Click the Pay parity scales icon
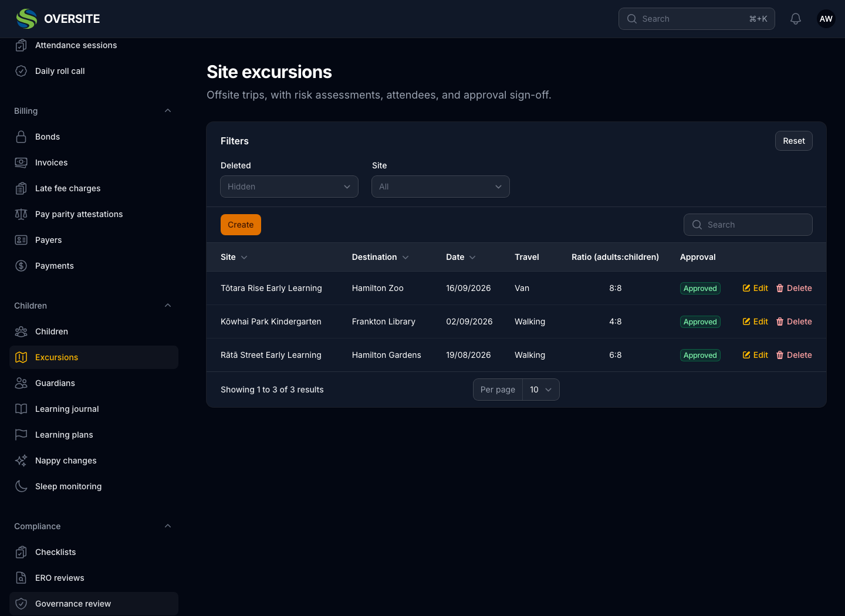The width and height of the screenshot is (845, 616). 21,214
